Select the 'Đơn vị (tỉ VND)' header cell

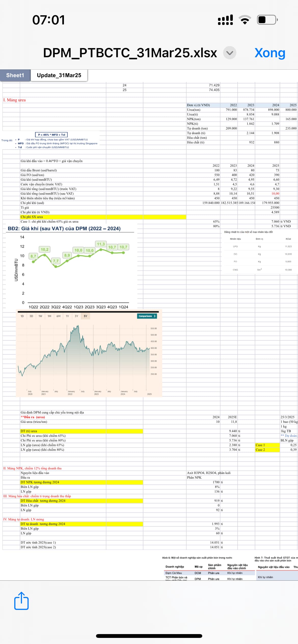coord(198,105)
